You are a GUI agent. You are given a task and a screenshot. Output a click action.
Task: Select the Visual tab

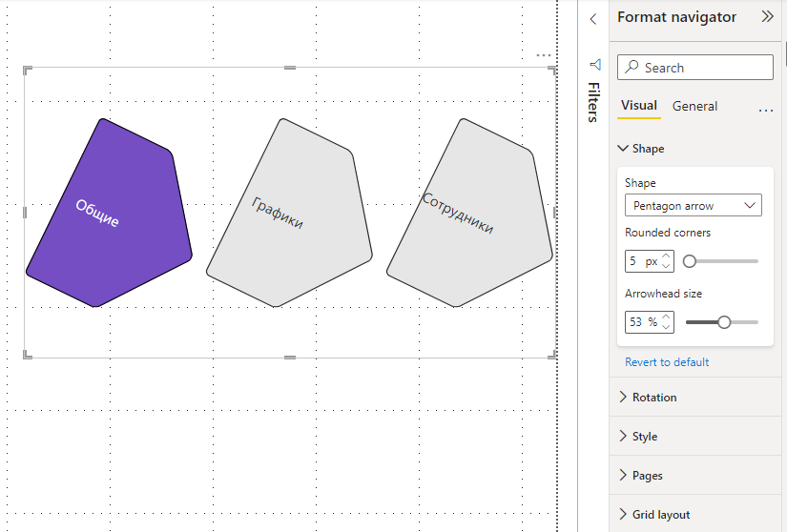coord(638,105)
